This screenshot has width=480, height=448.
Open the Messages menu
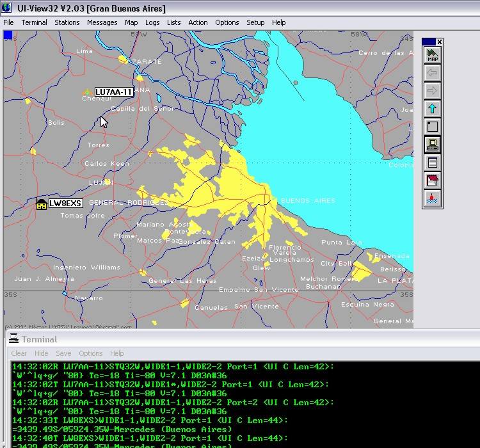(102, 22)
